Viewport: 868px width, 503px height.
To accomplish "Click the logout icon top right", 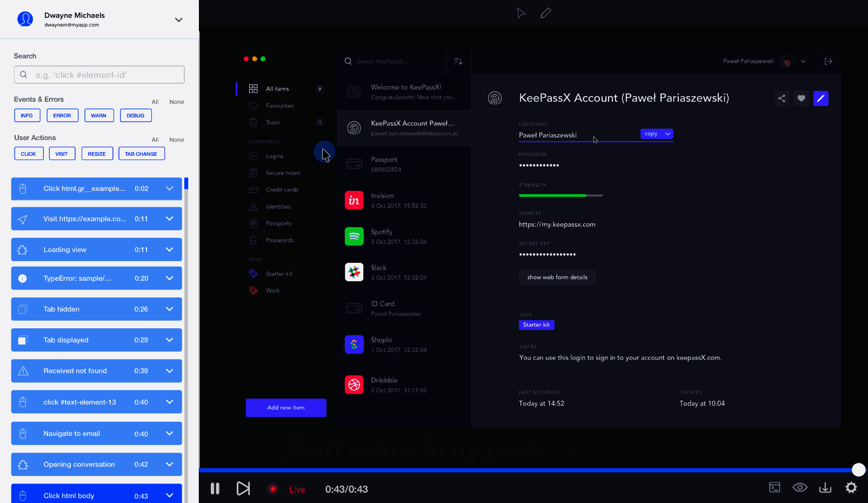I will click(828, 61).
